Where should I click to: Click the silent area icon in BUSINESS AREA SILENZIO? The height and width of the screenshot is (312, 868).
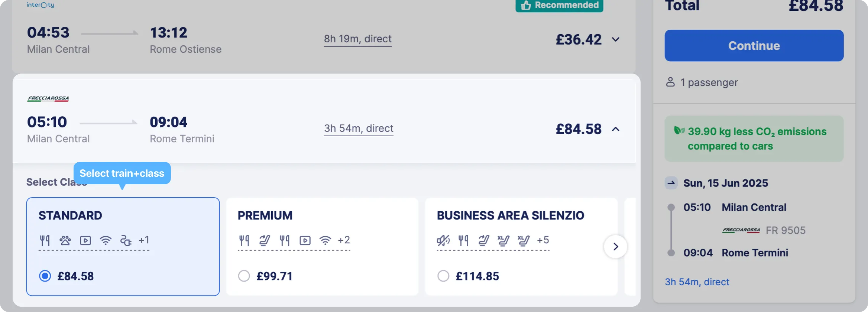(x=443, y=241)
